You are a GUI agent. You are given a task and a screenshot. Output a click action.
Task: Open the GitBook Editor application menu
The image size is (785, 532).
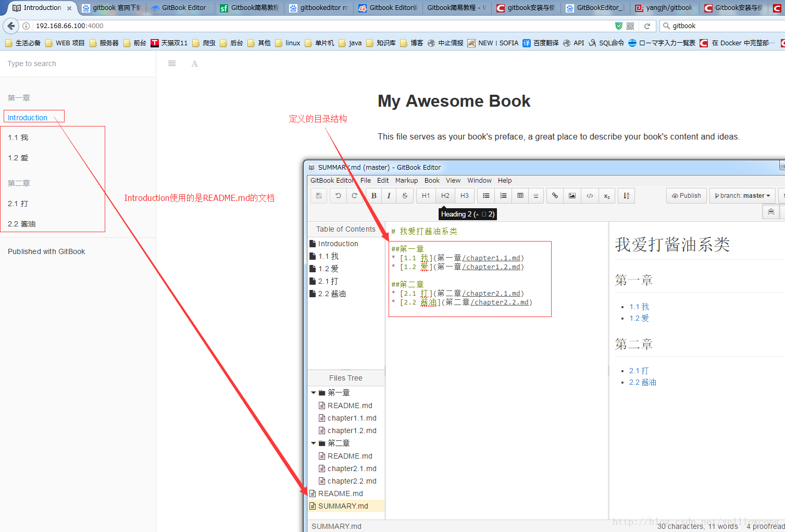point(332,181)
